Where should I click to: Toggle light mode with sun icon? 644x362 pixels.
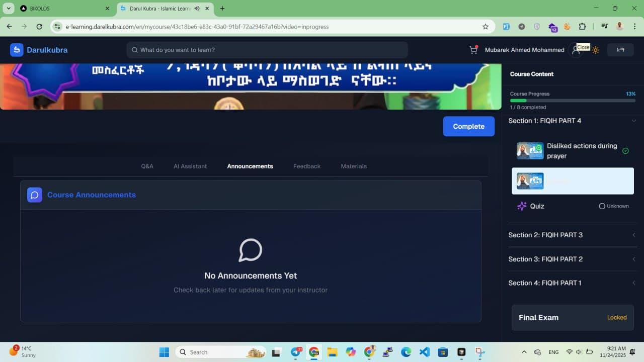coord(596,50)
